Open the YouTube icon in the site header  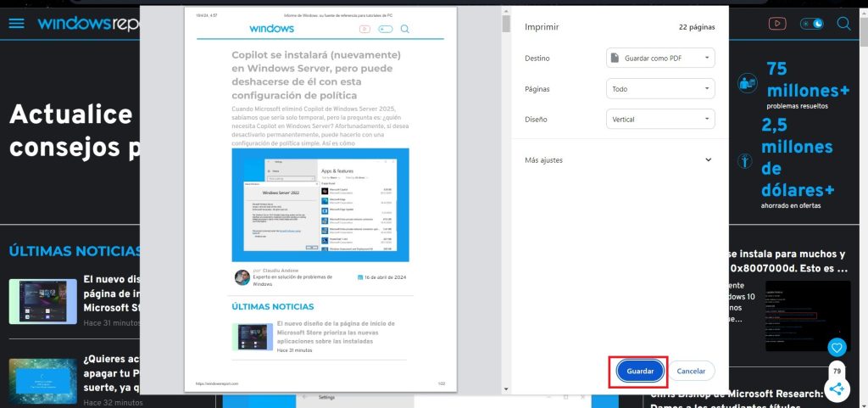777,23
